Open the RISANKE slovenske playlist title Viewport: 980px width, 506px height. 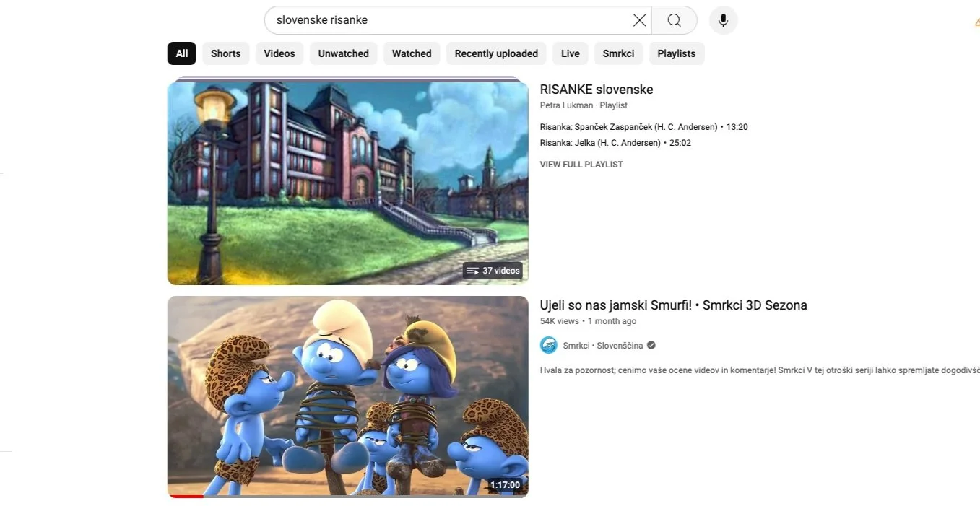pyautogui.click(x=597, y=90)
